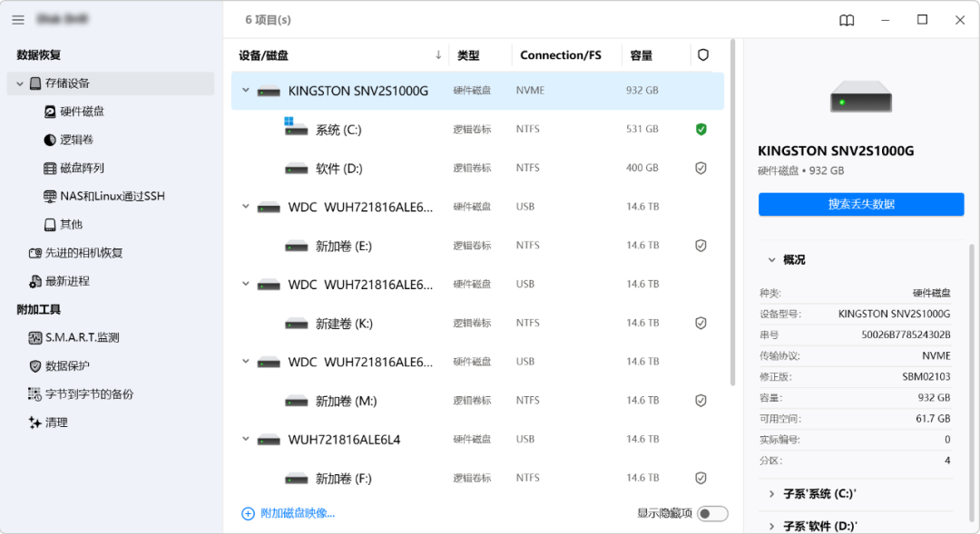Expand the 子系'软件 (D:)' section
Image resolution: width=980 pixels, height=534 pixels.
point(772,527)
